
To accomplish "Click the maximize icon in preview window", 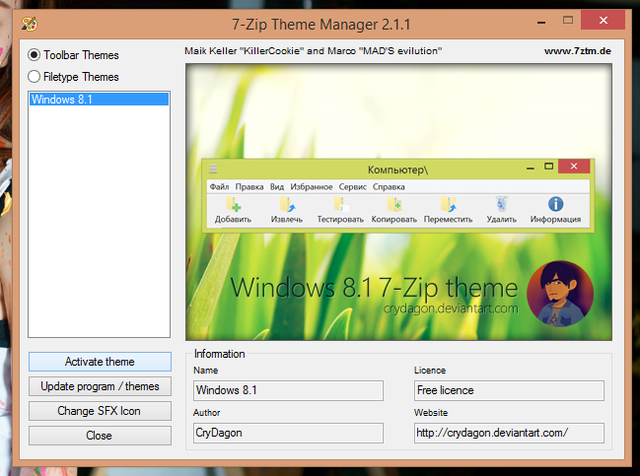I will (x=549, y=166).
